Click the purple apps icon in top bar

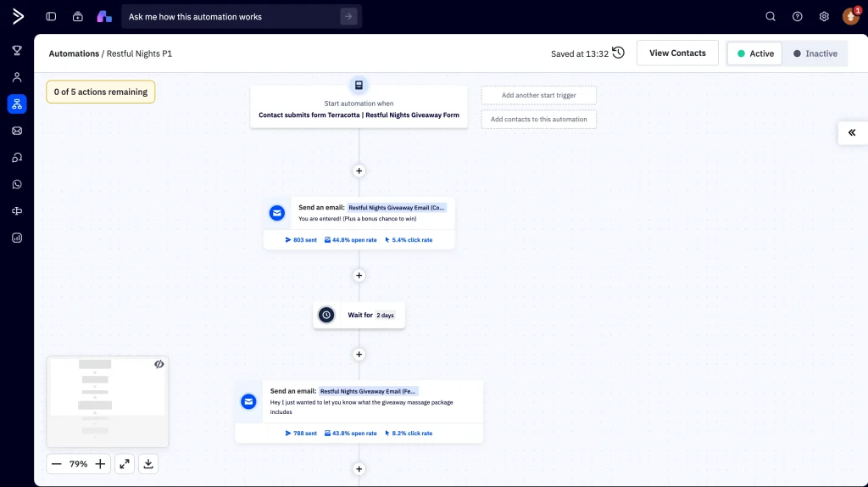coord(104,17)
